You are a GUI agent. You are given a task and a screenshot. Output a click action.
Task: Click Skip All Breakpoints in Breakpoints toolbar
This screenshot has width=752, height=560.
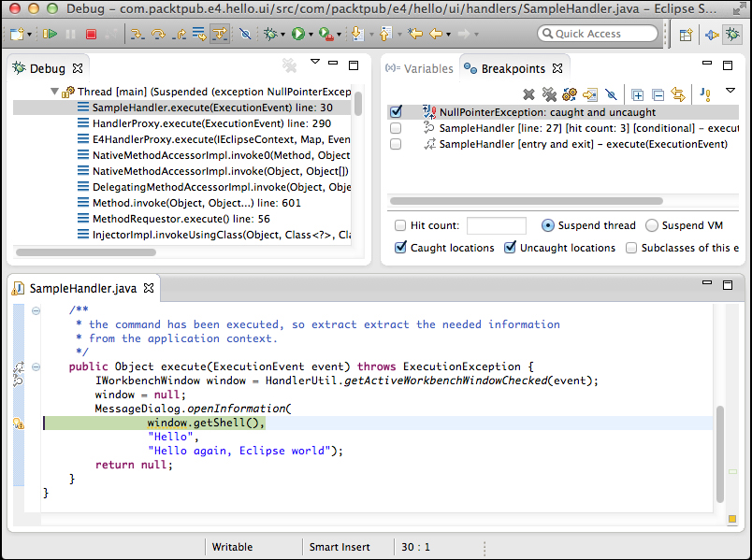coord(611,94)
